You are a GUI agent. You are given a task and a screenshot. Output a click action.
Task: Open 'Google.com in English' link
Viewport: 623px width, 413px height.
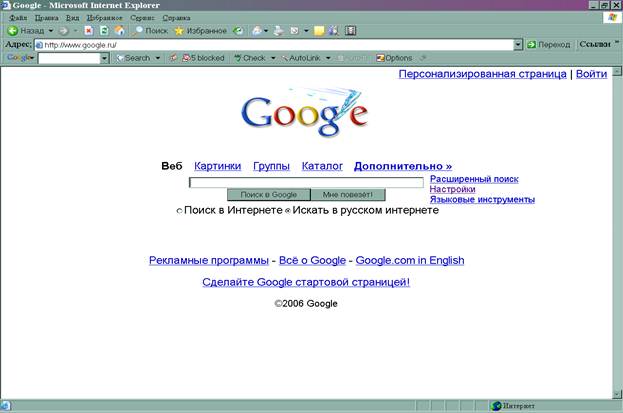tap(410, 260)
